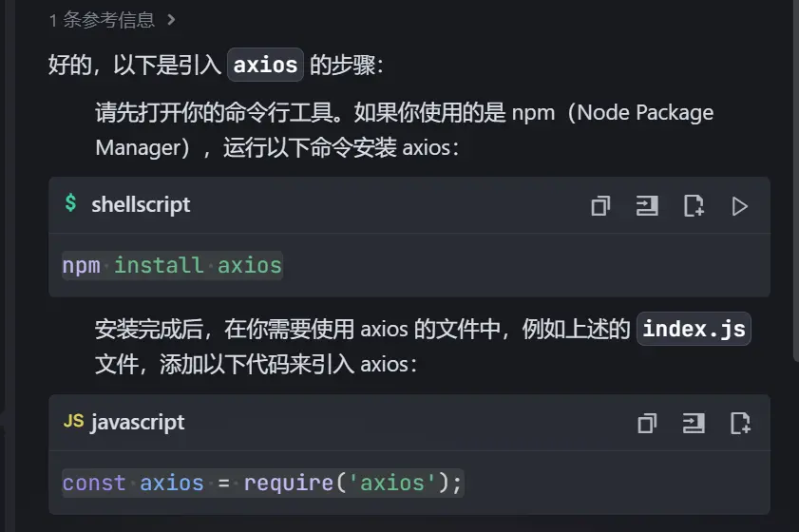The width and height of the screenshot is (799, 532).
Task: Click the yellow JS language icon
Action: (x=73, y=422)
